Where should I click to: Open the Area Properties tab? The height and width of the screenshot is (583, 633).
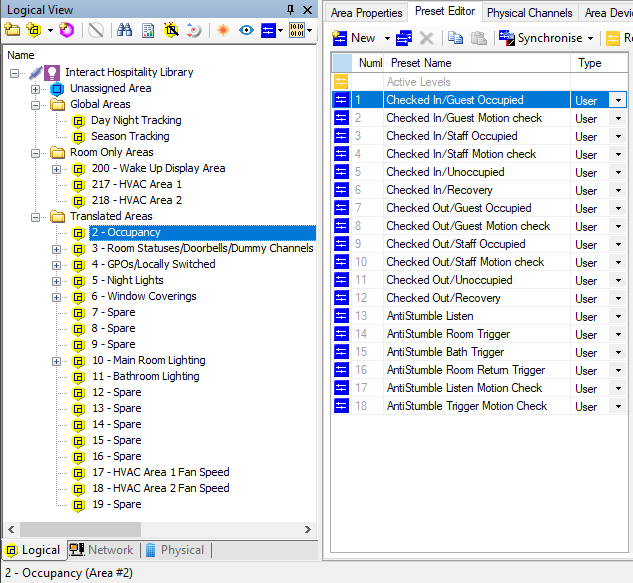pos(366,13)
